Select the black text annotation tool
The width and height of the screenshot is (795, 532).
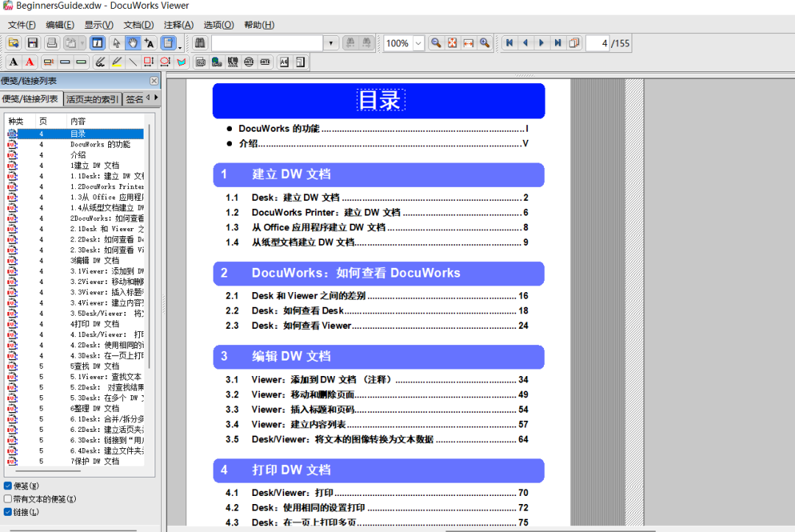[14, 62]
